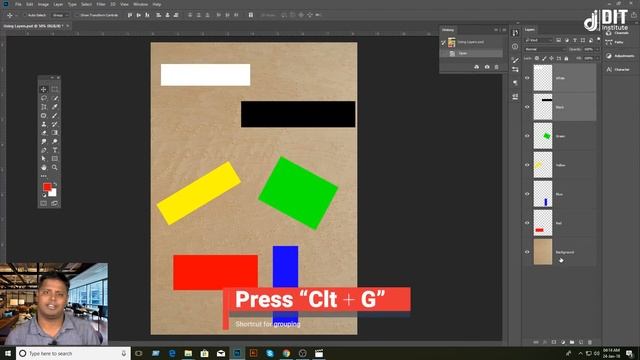Screen dimensions: 640x360
Task: Select the Eyedropper tool
Action: click(55, 107)
